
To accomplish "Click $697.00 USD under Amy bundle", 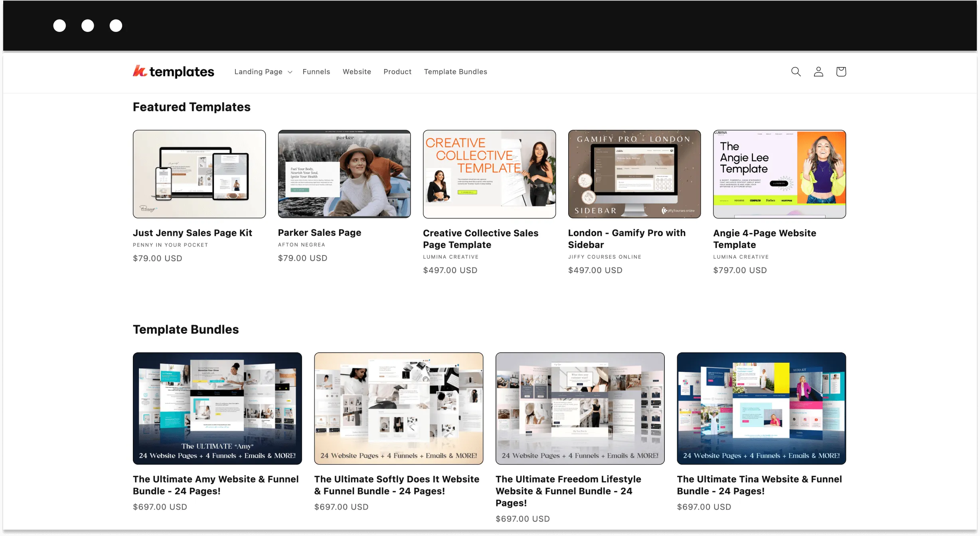I will [x=160, y=507].
